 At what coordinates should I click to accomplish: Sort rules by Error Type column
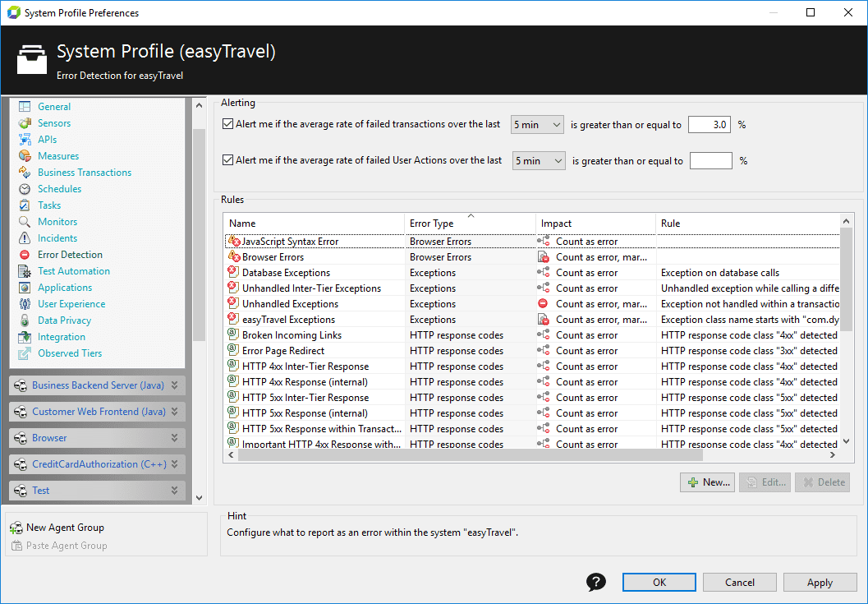point(470,224)
